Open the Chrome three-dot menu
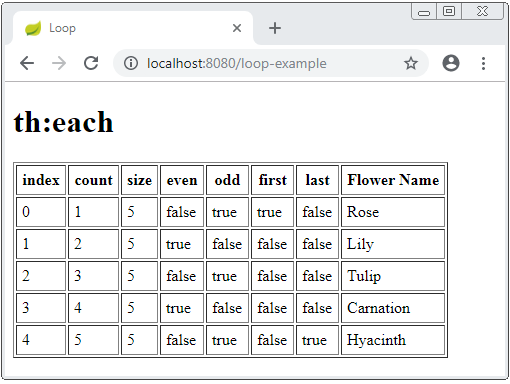 tap(483, 63)
